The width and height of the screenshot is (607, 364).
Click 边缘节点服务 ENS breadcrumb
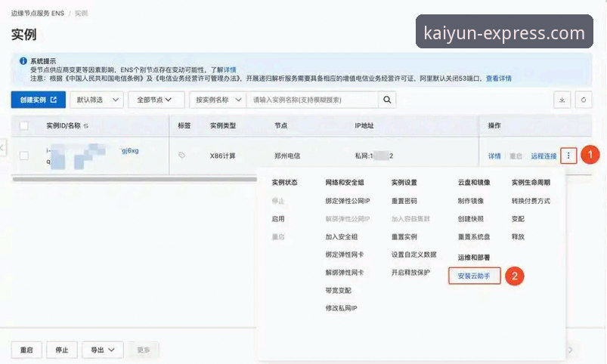(38, 13)
